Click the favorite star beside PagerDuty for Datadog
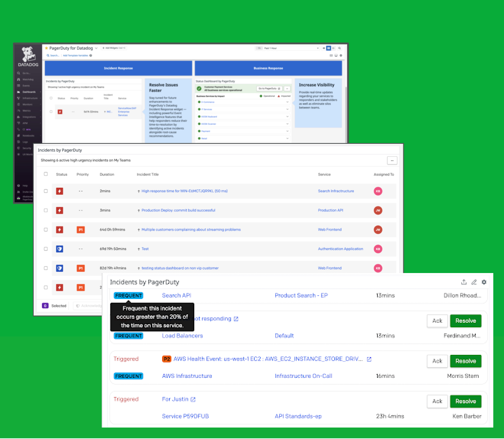504x439 pixels. click(x=47, y=48)
